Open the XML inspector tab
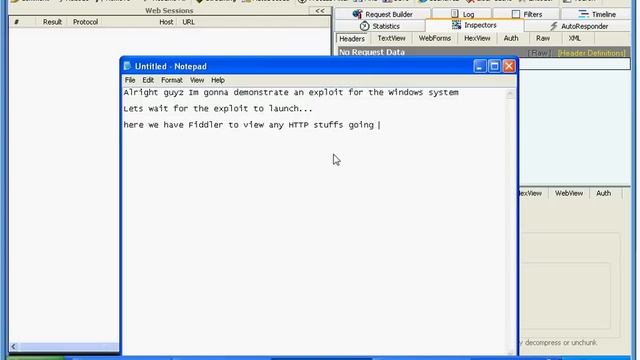640x360 pixels. pos(574,38)
